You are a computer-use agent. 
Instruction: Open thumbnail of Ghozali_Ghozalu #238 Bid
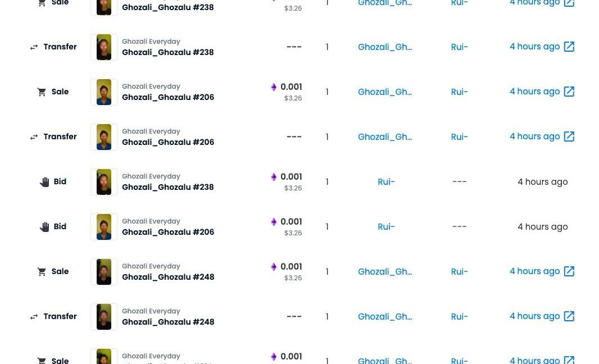point(104,182)
